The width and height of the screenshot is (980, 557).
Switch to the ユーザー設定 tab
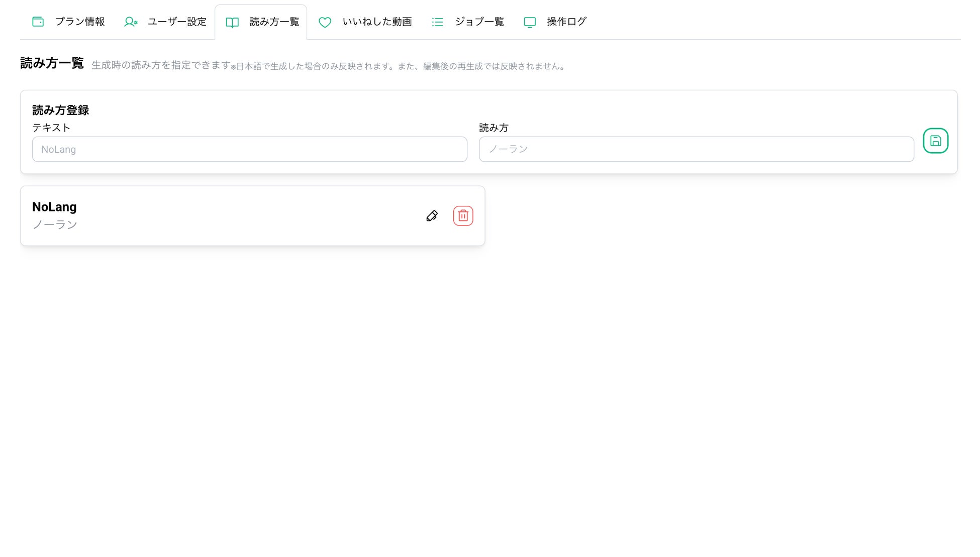point(177,22)
